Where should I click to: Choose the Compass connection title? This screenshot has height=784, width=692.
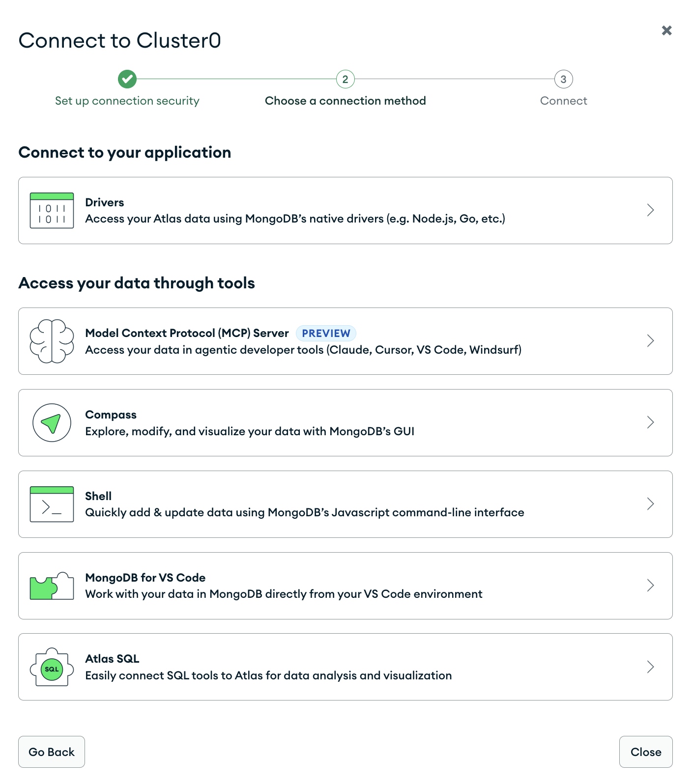[111, 415]
